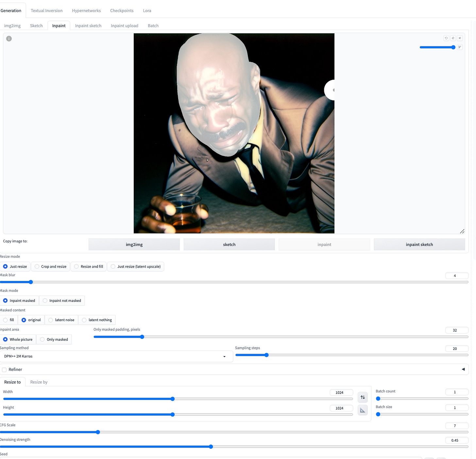The image size is (476, 459).
Task: Click the Batch count value field
Action: click(x=457, y=392)
